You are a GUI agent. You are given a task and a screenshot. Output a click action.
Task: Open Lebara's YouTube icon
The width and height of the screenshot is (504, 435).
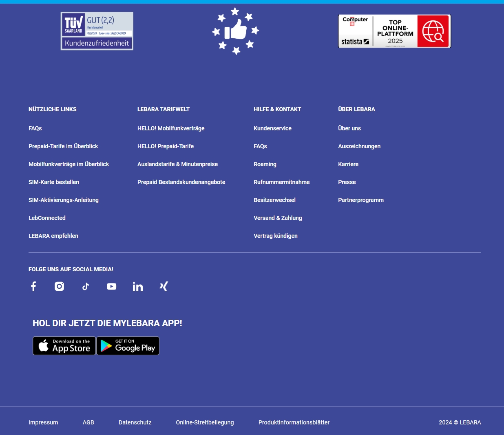112,286
